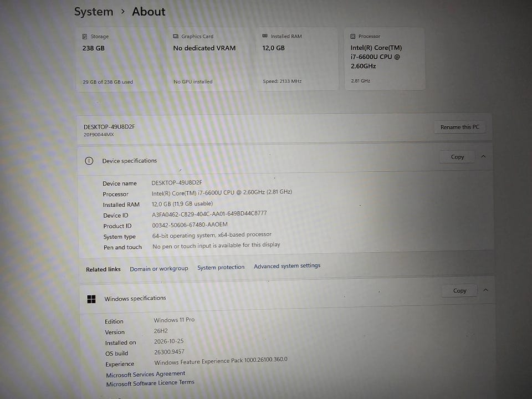Click the Installed RAM icon

(265, 36)
